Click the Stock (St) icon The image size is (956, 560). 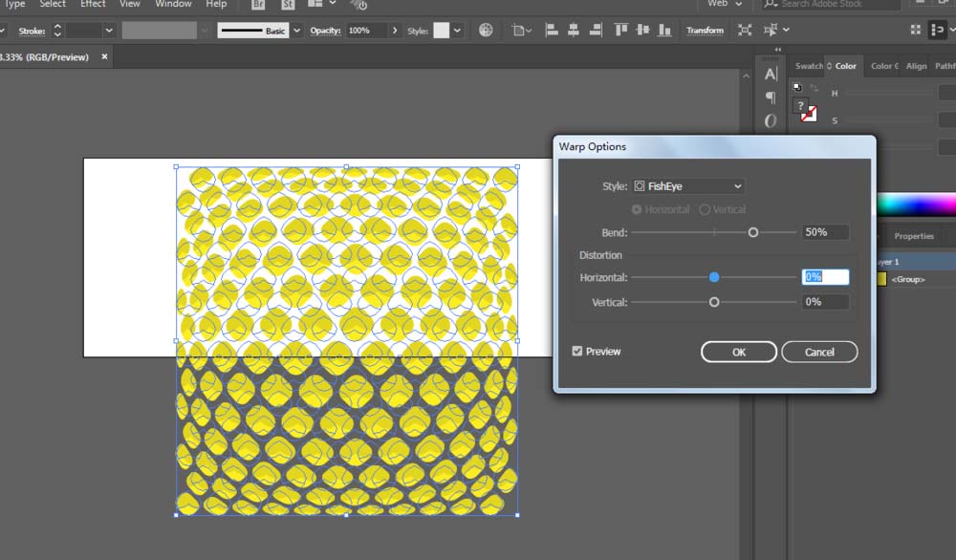tap(287, 5)
